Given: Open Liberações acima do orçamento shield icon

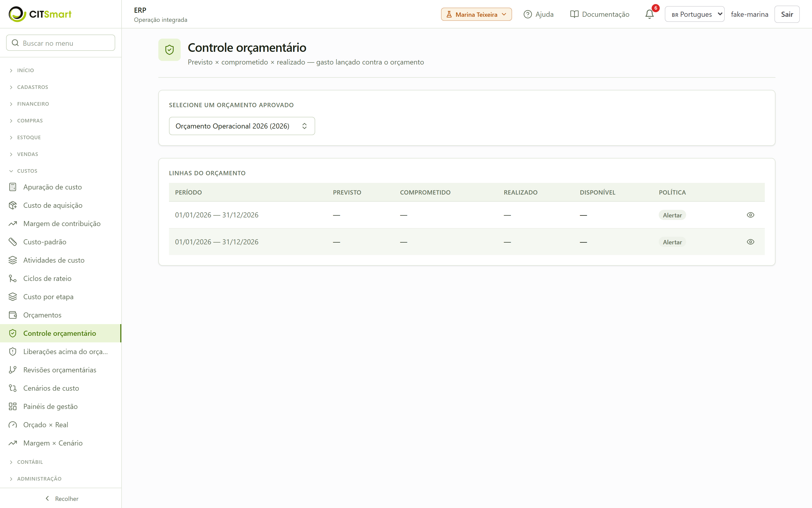Looking at the screenshot, I should pos(13,352).
